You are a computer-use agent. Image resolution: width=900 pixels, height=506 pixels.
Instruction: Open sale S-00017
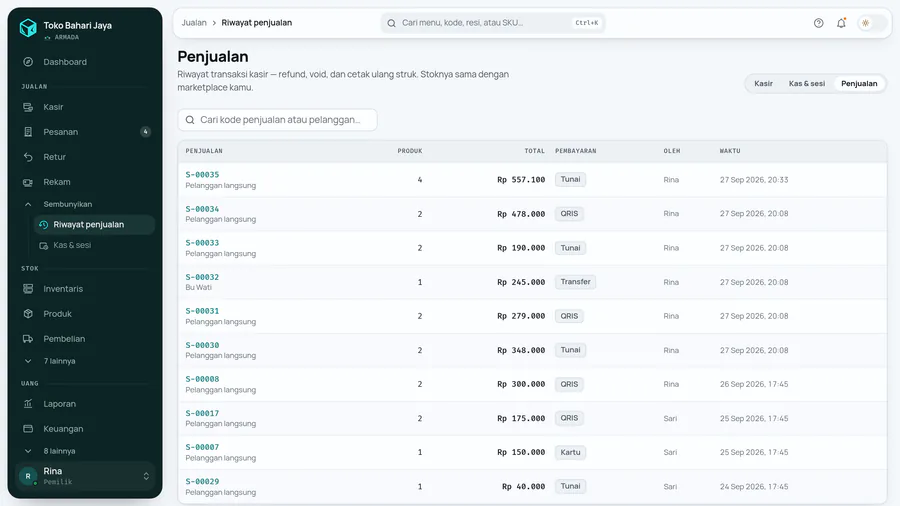coord(202,413)
